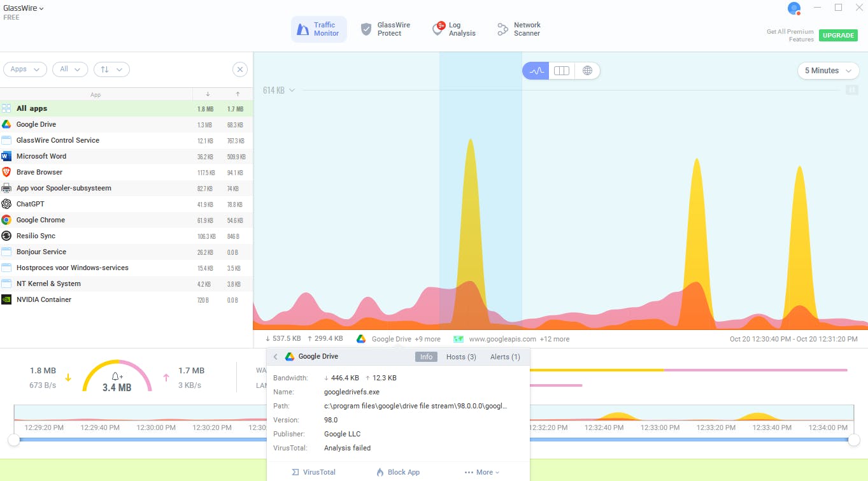Click the Google Drive icon in app list
Screen dimensions: 868x481
(x=6, y=125)
